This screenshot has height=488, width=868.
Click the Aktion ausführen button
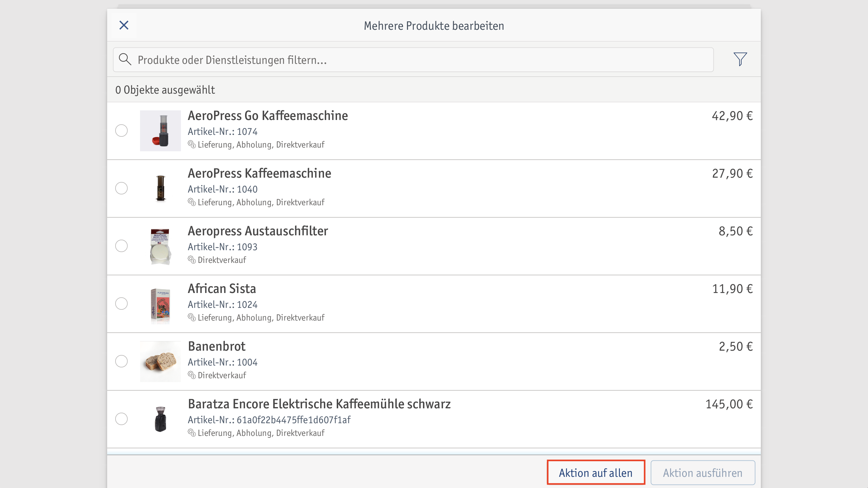[703, 472]
